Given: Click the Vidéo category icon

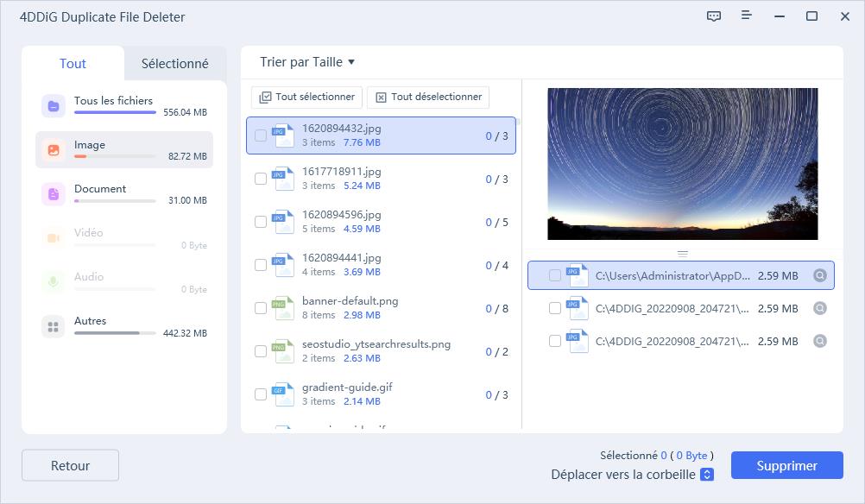Looking at the screenshot, I should [54, 238].
